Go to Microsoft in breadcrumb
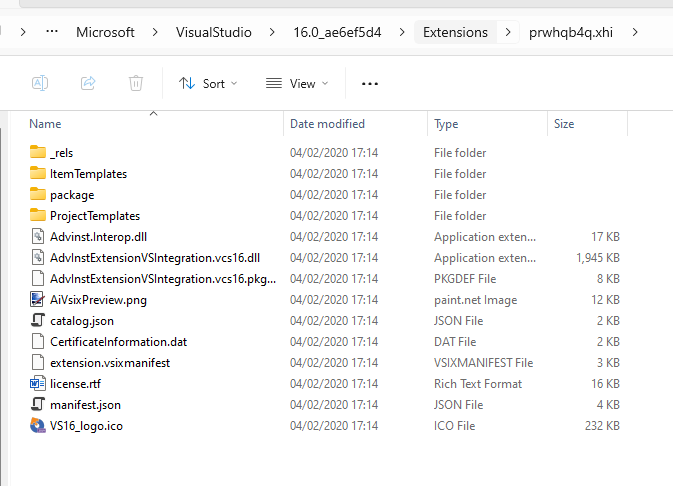The width and height of the screenshot is (673, 486). coord(105,32)
